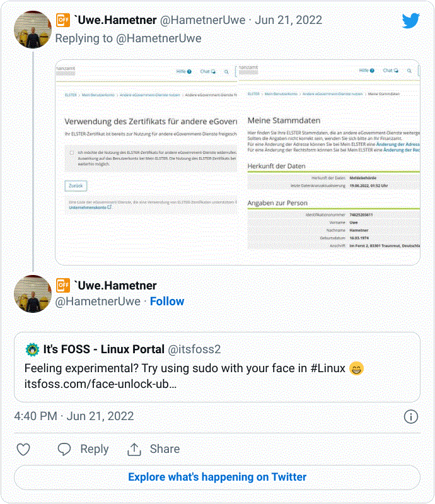
Task: Click Replying to @HametnerUwe mention
Action: pos(159,38)
